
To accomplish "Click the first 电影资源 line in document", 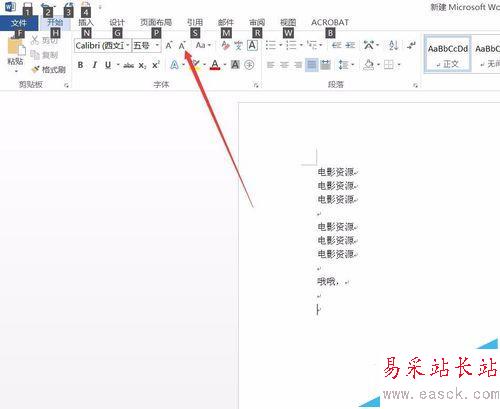I will pos(335,172).
